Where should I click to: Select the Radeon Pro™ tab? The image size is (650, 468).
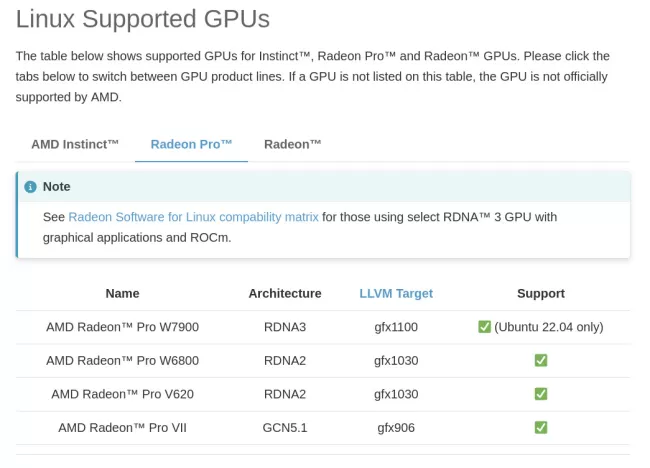[191, 144]
